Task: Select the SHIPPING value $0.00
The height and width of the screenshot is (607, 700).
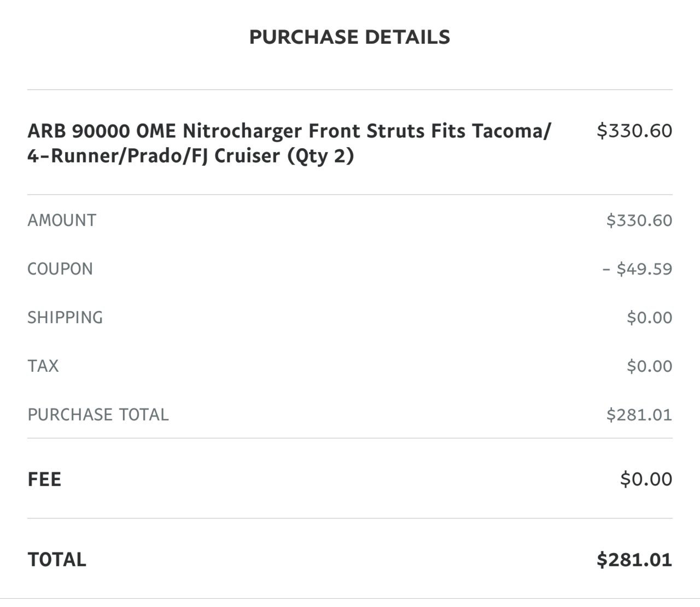Action: pyautogui.click(x=650, y=318)
